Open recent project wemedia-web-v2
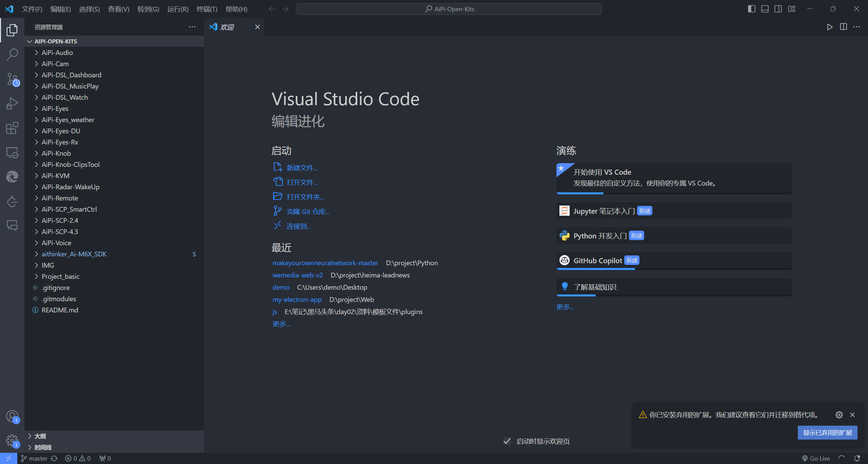Screen dimensions: 868x464 click(x=298, y=275)
